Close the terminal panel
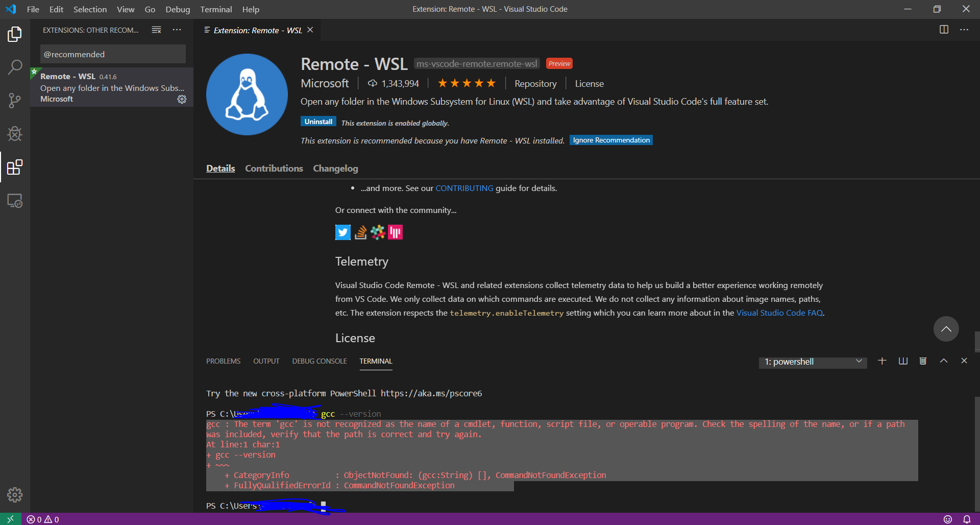Image resolution: width=980 pixels, height=525 pixels. tap(964, 361)
